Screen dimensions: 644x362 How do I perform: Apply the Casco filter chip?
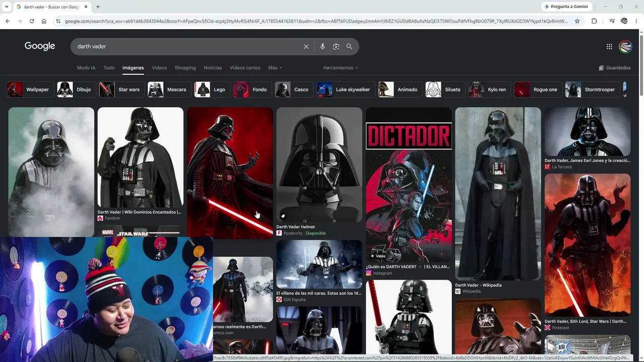coord(293,89)
